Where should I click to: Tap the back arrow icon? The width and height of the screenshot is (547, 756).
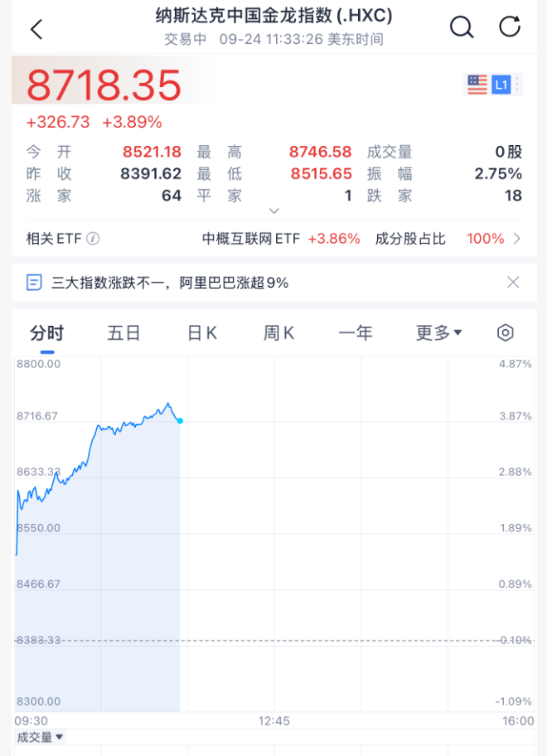point(36,29)
